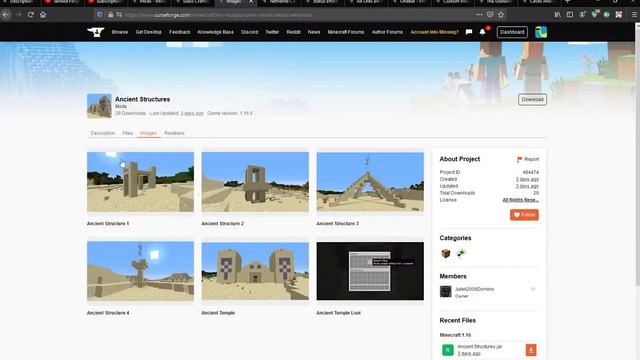Toggle the sidebar icon in browser toolbar
Screen dimensions: 640x360
[x=570, y=15]
